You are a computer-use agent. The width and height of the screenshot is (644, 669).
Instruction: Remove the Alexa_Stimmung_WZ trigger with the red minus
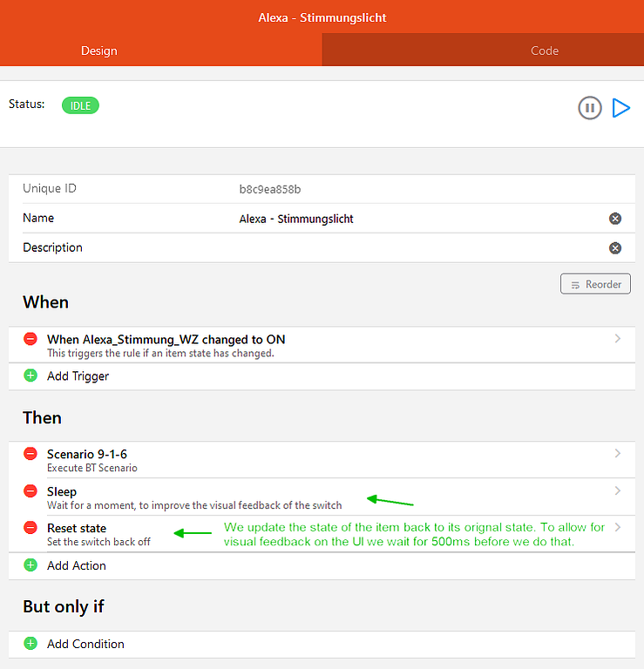[x=31, y=339]
